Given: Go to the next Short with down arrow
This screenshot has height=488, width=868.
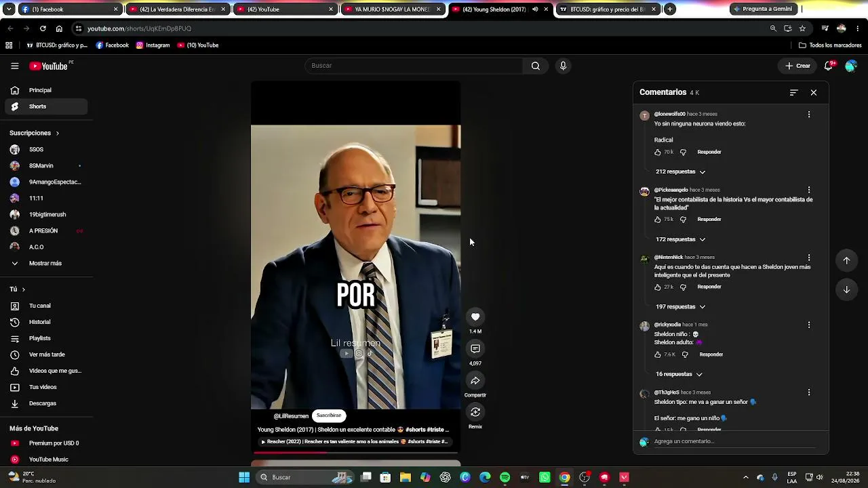Looking at the screenshot, I should click(x=846, y=289).
